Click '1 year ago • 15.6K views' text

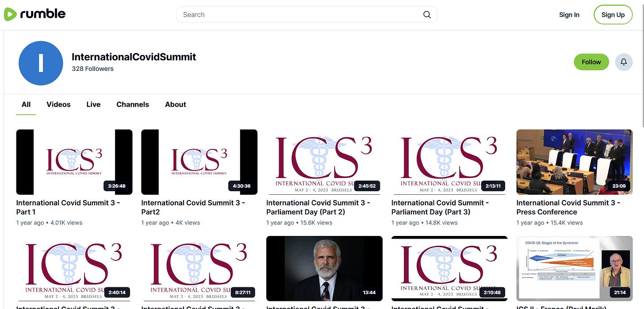coord(299,223)
